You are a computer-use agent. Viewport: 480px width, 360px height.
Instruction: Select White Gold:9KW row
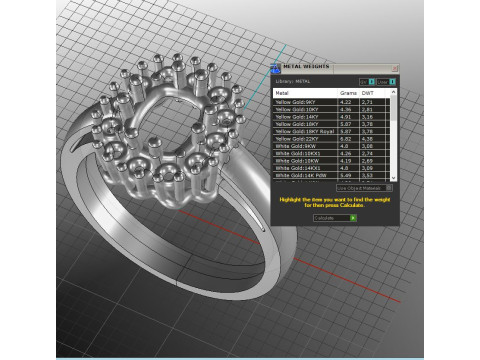click(x=331, y=146)
